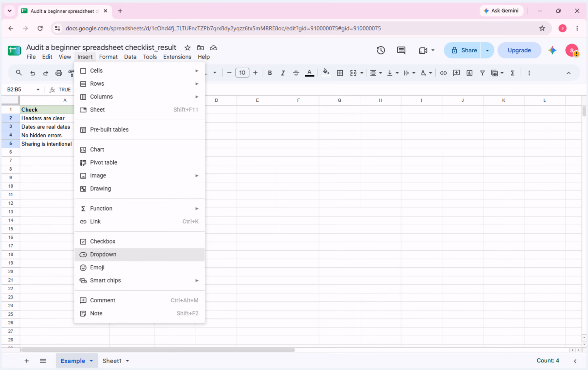Image resolution: width=588 pixels, height=370 pixels.
Task: Click the insert link toolbar icon
Action: pyautogui.click(x=443, y=73)
